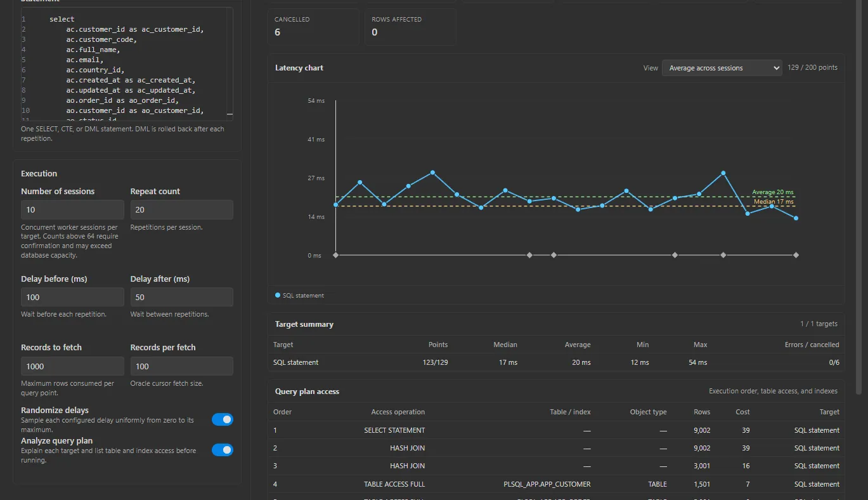Select the first blue latency data point
This screenshot has width=868, height=500.
335,204
